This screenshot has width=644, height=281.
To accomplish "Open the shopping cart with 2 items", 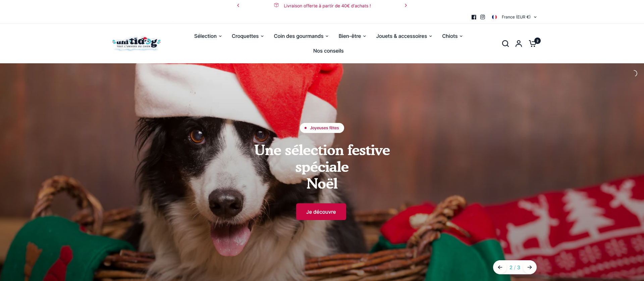I will point(534,43).
